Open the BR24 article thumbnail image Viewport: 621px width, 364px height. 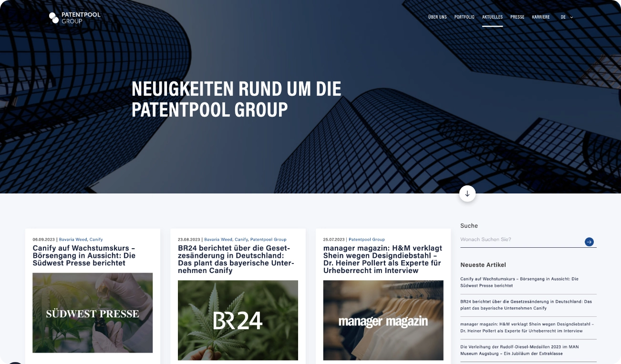point(238,320)
